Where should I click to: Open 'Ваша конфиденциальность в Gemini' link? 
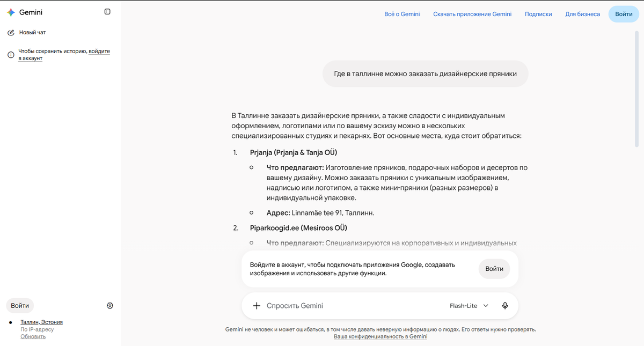tap(380, 336)
